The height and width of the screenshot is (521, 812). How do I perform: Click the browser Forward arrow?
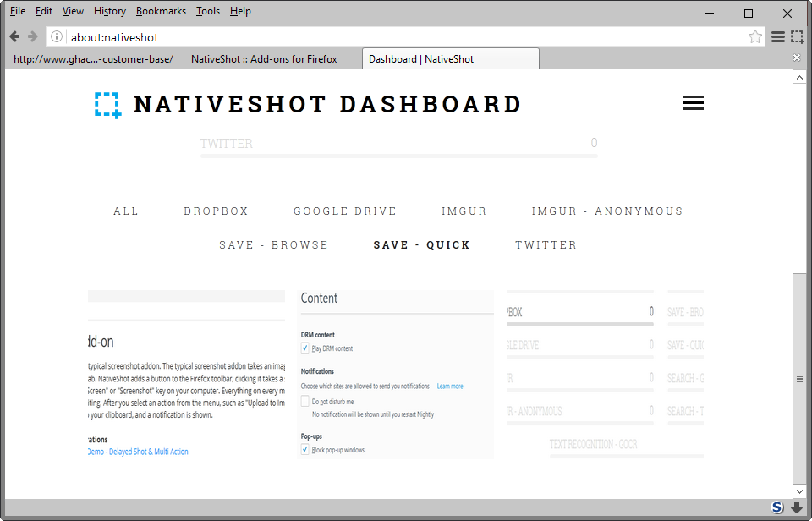(x=33, y=36)
